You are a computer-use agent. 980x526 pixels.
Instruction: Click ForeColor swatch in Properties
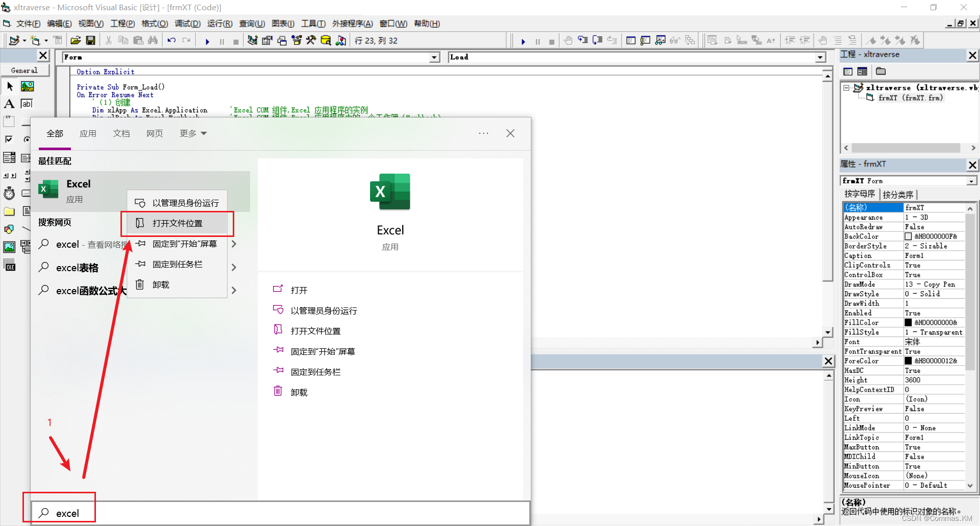tap(908, 361)
